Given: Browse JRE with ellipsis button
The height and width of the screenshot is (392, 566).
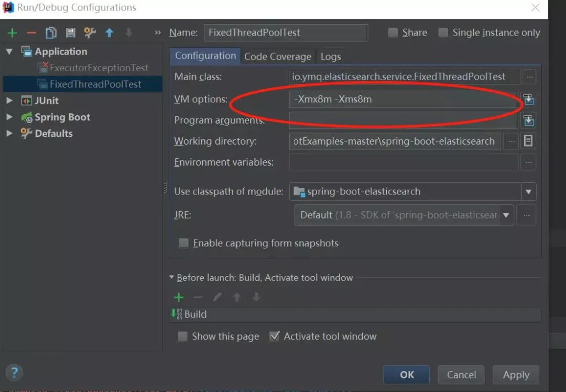Looking at the screenshot, I should [527, 215].
